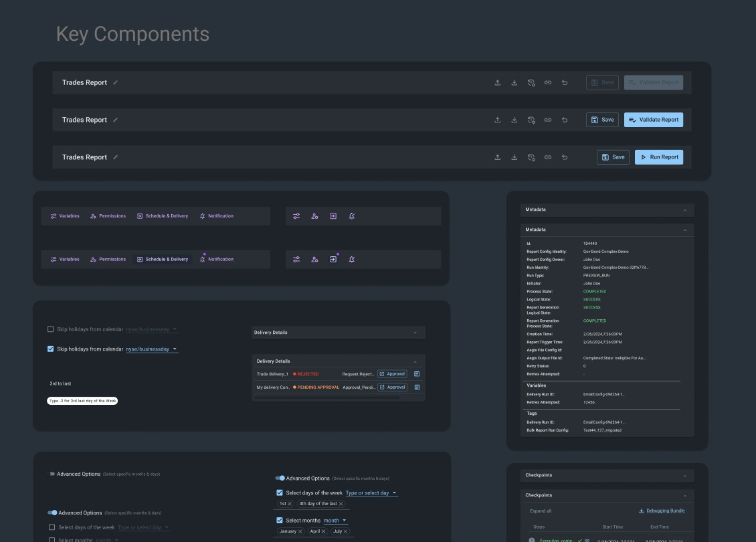Select the Notification bell icon in the icon-only bar without purple dot

pos(352,216)
